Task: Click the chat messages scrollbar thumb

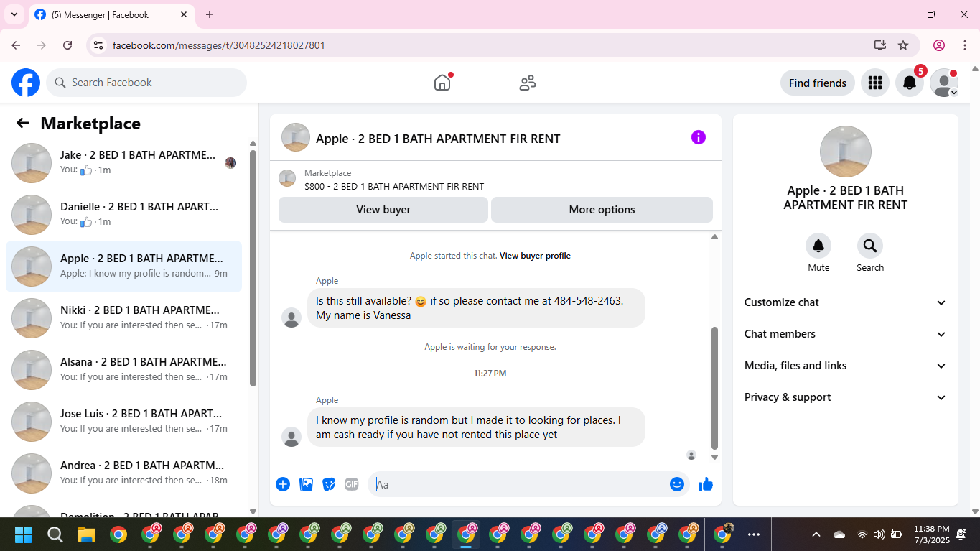Action: pyautogui.click(x=714, y=388)
